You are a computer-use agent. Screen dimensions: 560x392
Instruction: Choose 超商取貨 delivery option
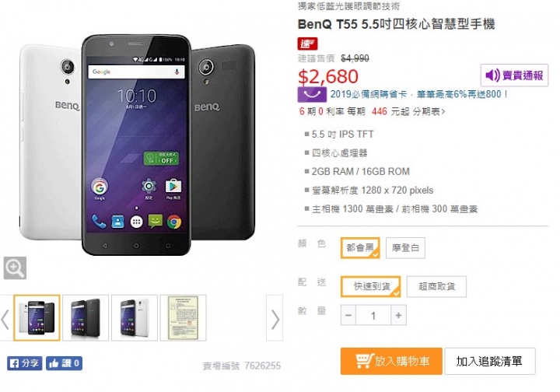click(x=437, y=286)
